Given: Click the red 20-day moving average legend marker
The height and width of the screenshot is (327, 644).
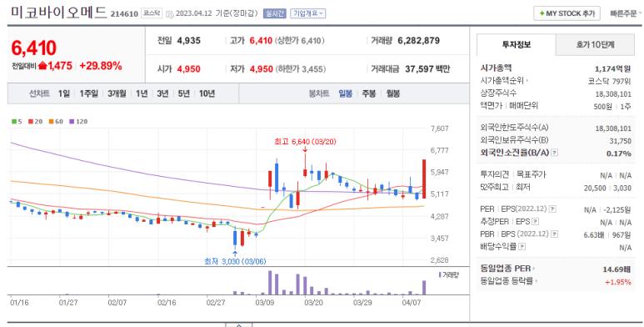Looking at the screenshot, I should click(x=30, y=121).
